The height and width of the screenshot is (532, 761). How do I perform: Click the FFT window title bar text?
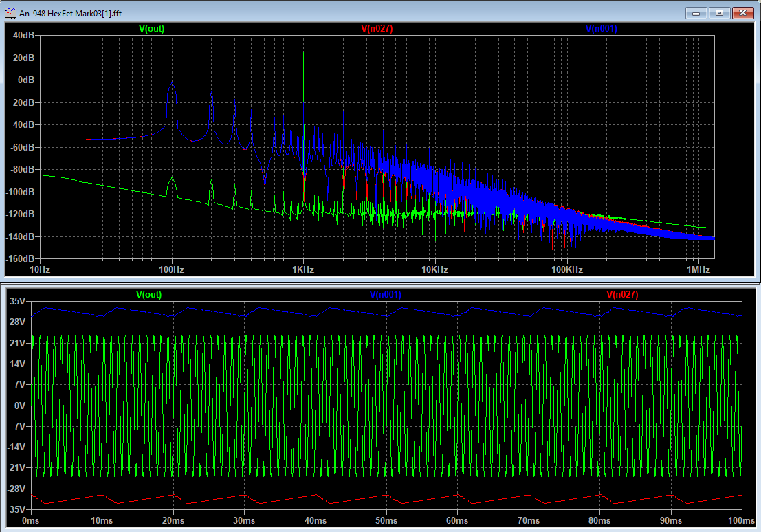(70, 12)
